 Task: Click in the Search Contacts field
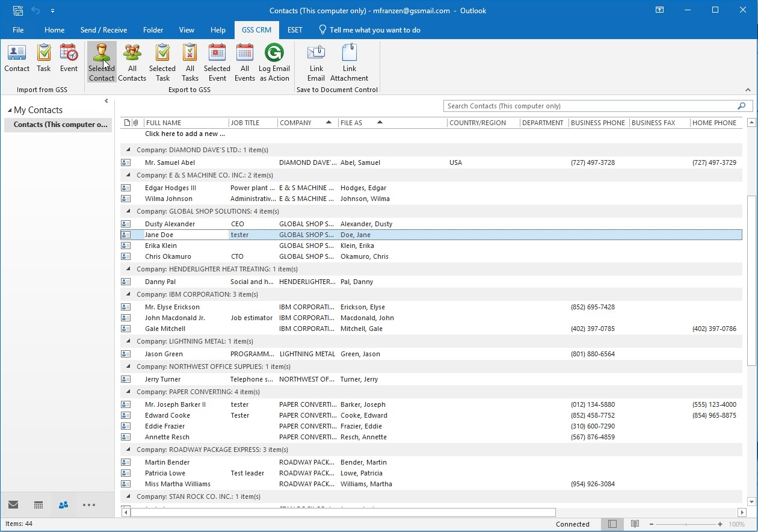coord(590,106)
